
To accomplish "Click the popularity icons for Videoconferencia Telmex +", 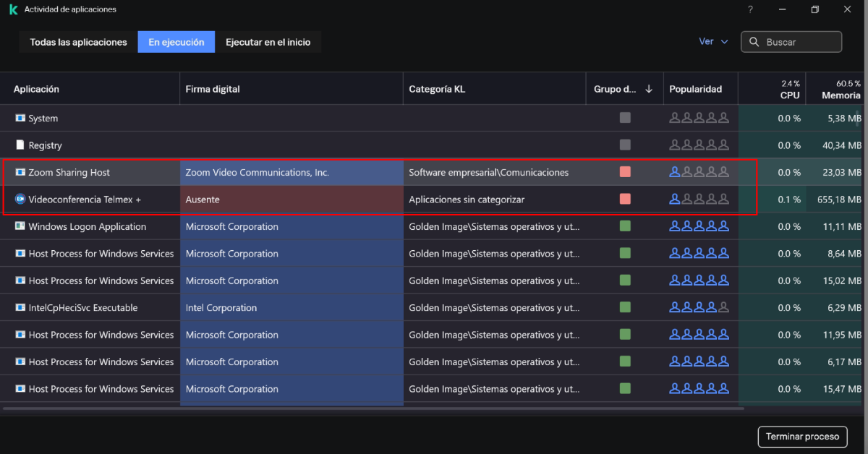I will [699, 199].
